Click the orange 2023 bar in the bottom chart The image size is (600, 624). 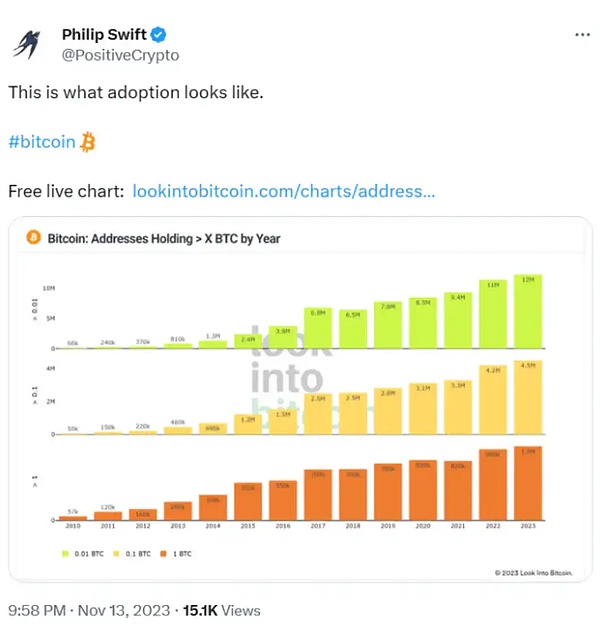[x=528, y=484]
